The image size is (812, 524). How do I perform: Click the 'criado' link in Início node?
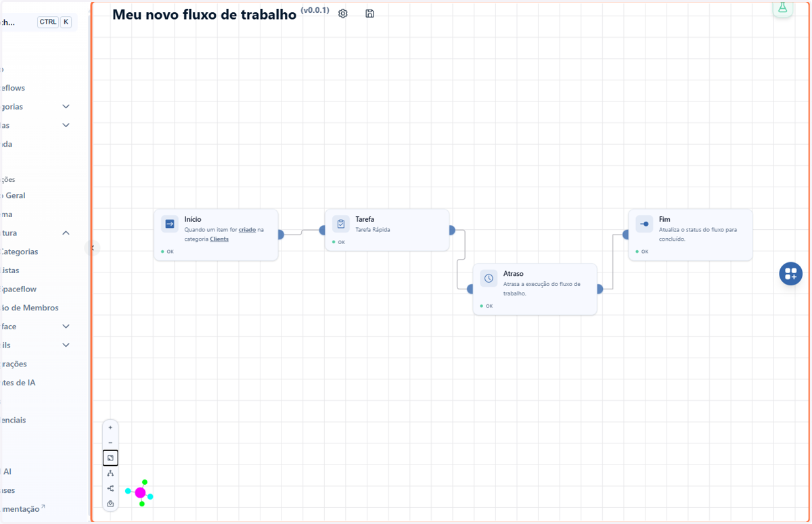[247, 230]
